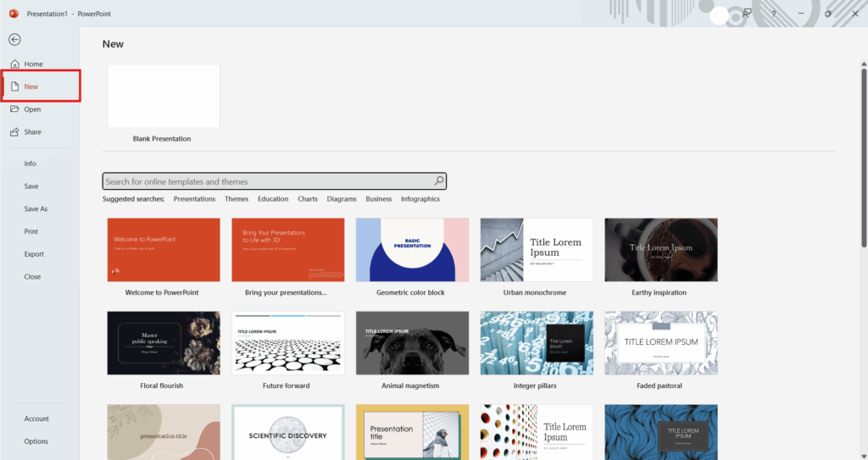The image size is (868, 460).
Task: Click the feedback icon in title bar
Action: (x=747, y=14)
